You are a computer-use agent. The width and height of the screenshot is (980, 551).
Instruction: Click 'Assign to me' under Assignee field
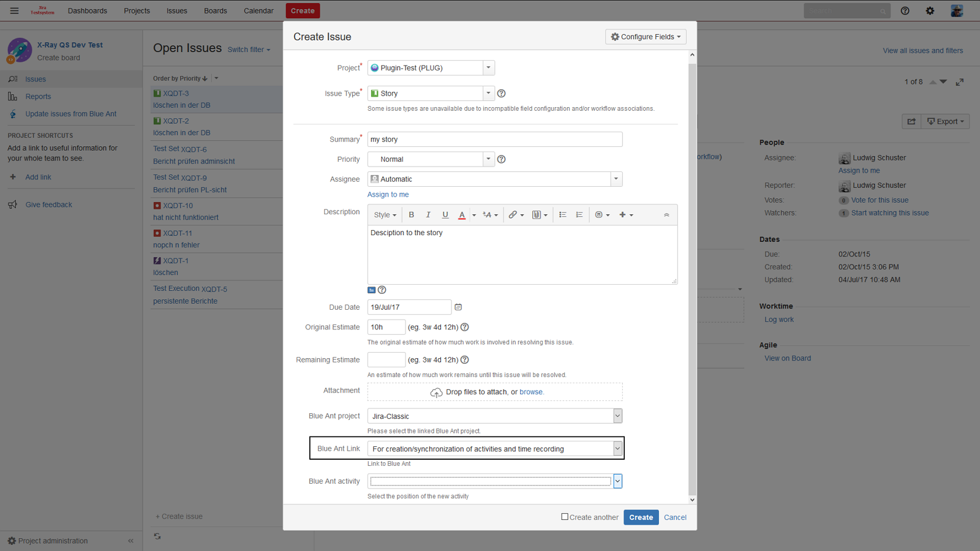(x=388, y=195)
